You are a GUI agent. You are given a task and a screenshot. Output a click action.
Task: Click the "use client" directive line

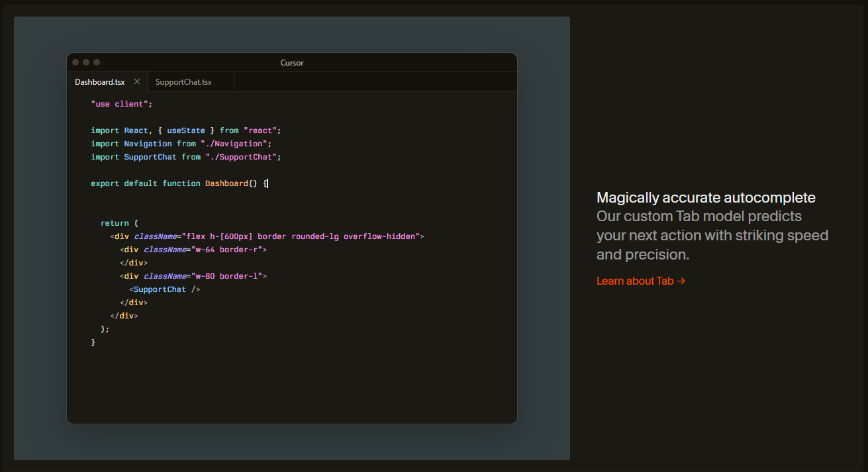click(122, 104)
